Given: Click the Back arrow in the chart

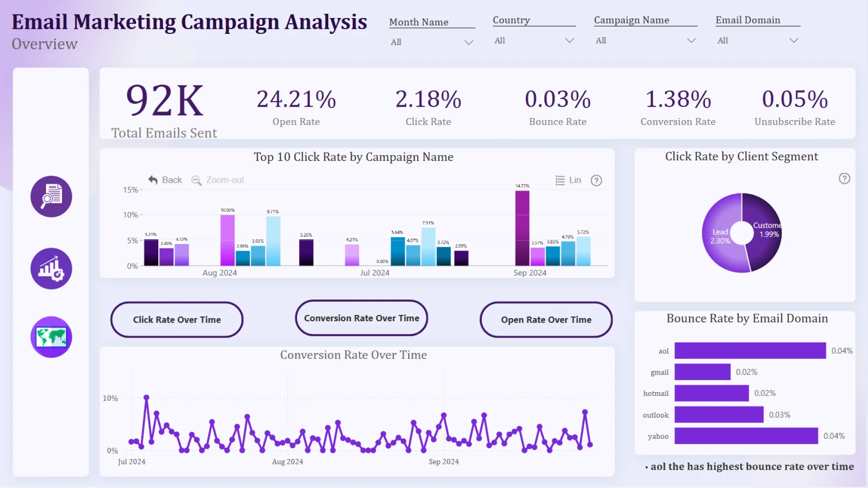Looking at the screenshot, I should click(x=153, y=180).
